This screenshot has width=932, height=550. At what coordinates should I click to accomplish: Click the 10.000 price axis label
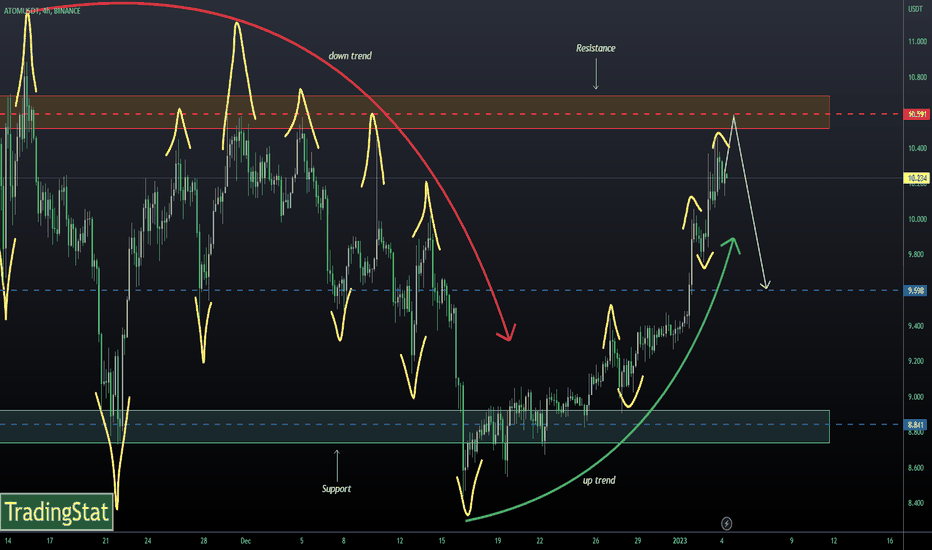(917, 219)
